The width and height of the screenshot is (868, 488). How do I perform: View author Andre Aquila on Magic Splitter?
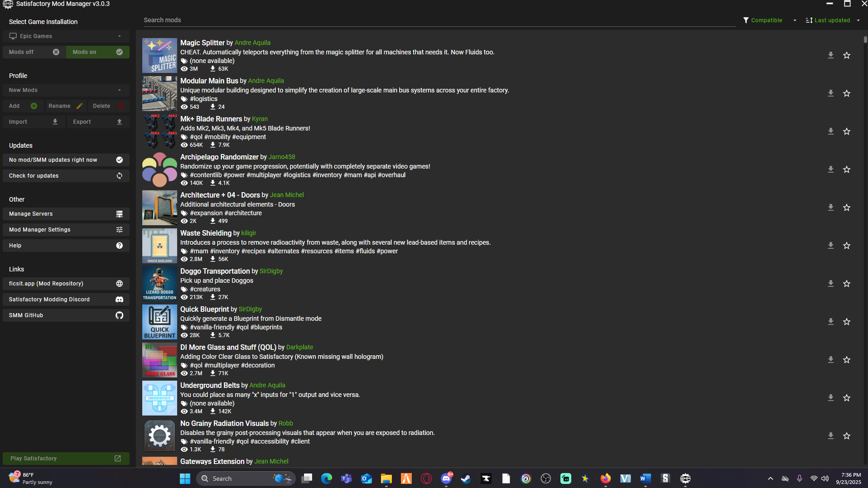(x=252, y=43)
